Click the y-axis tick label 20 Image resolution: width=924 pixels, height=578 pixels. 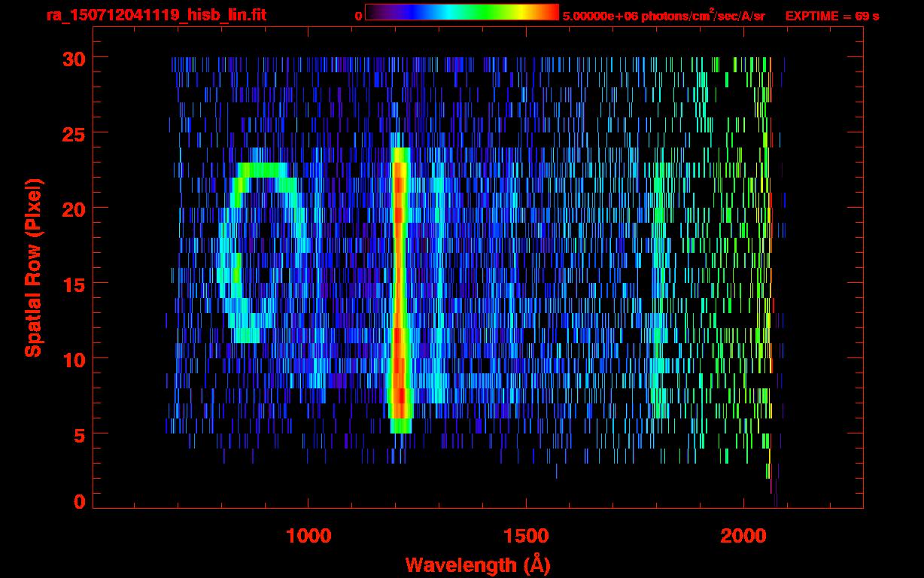pos(73,208)
